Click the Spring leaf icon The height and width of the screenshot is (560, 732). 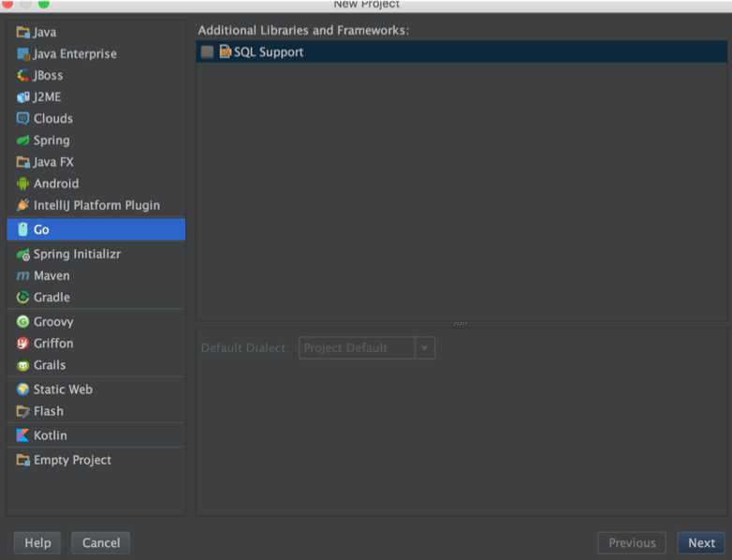[x=22, y=140]
